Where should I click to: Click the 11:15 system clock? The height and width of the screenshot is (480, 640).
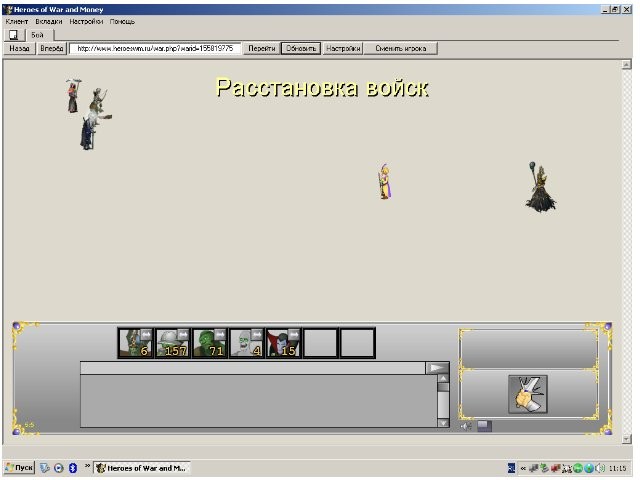(x=617, y=469)
